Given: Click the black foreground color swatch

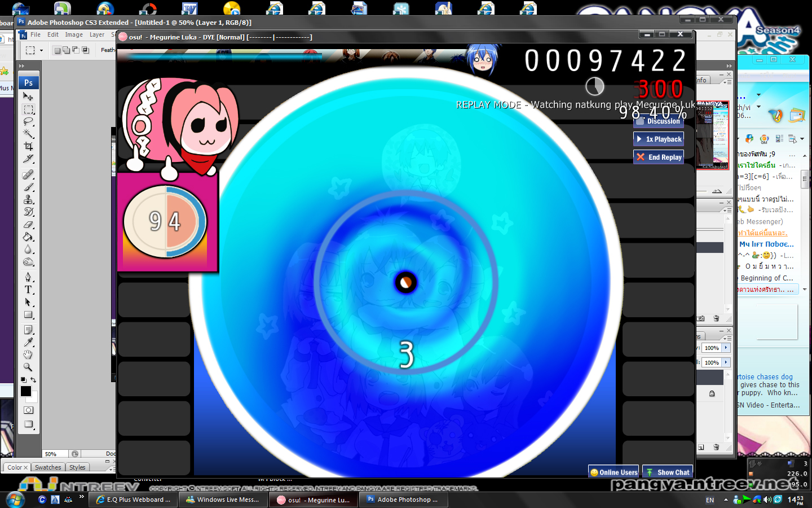Looking at the screenshot, I should [x=25, y=391].
